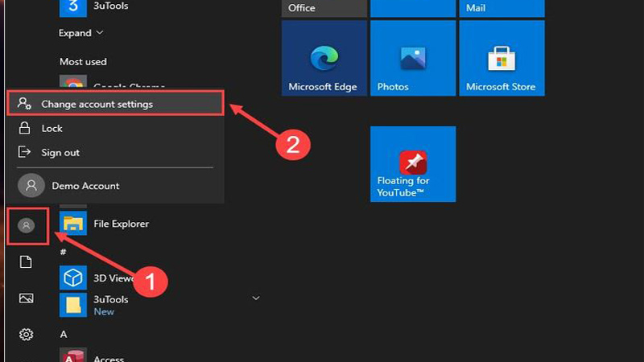Click the Access app icon
The width and height of the screenshot is (644, 362).
point(73,356)
